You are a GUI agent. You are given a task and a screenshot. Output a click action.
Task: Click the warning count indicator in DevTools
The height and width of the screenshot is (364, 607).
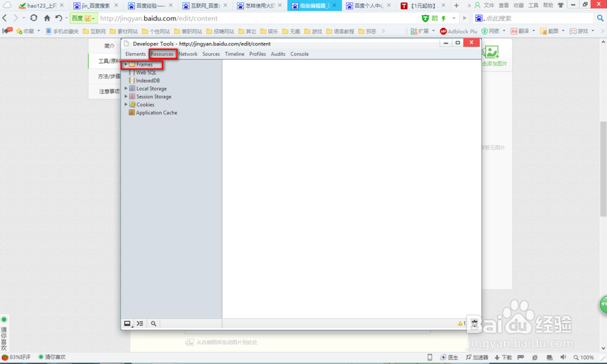(x=461, y=323)
